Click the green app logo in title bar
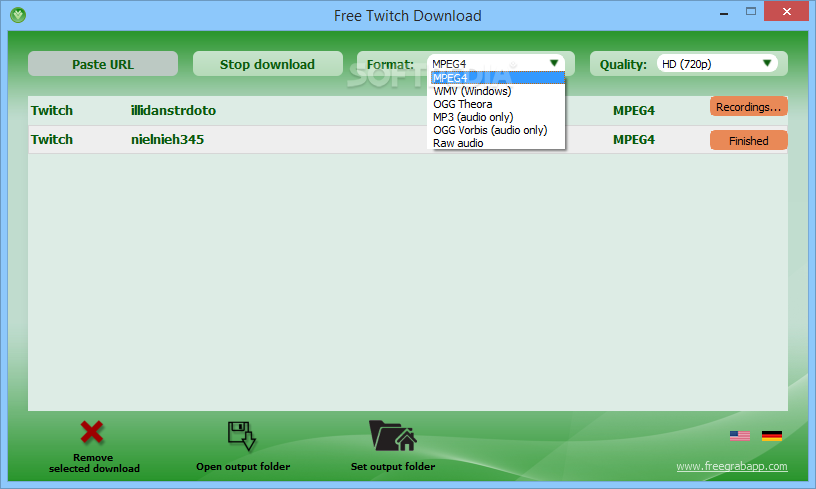This screenshot has width=816, height=489. (18, 15)
